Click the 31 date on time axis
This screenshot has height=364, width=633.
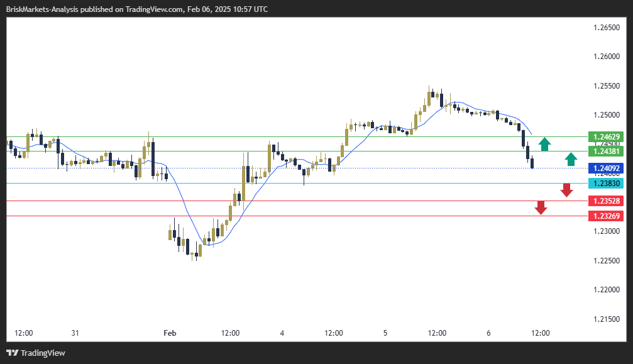[x=75, y=333]
